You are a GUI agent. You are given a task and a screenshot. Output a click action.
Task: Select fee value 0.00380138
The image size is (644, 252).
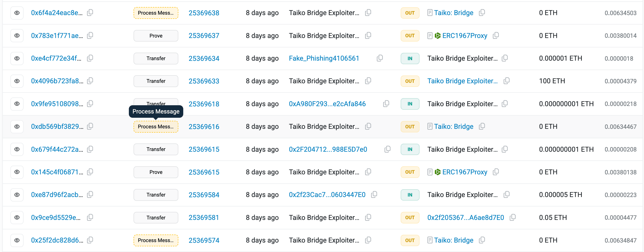620,172
